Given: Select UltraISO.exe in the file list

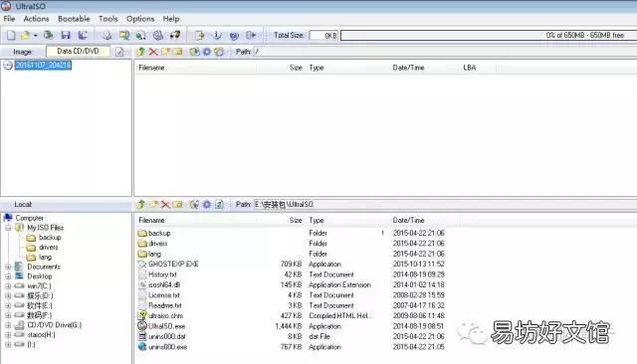Looking at the screenshot, I should [166, 326].
